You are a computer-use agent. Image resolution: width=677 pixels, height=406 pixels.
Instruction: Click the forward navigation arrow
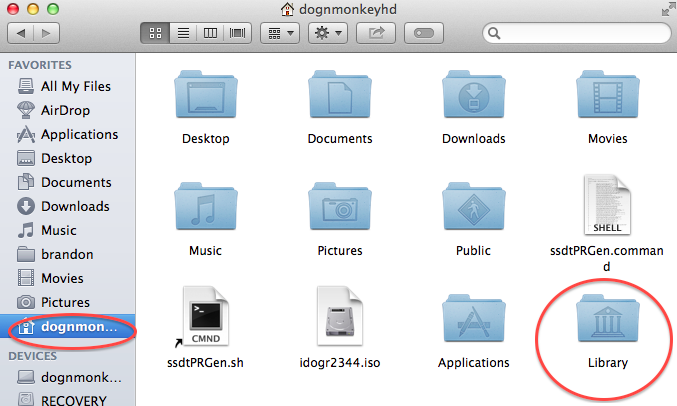point(48,33)
